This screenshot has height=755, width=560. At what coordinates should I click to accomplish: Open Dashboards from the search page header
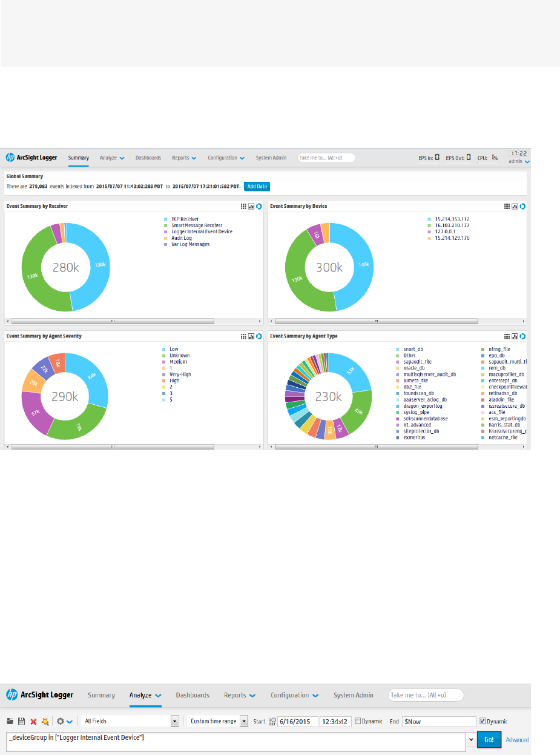pyautogui.click(x=193, y=695)
